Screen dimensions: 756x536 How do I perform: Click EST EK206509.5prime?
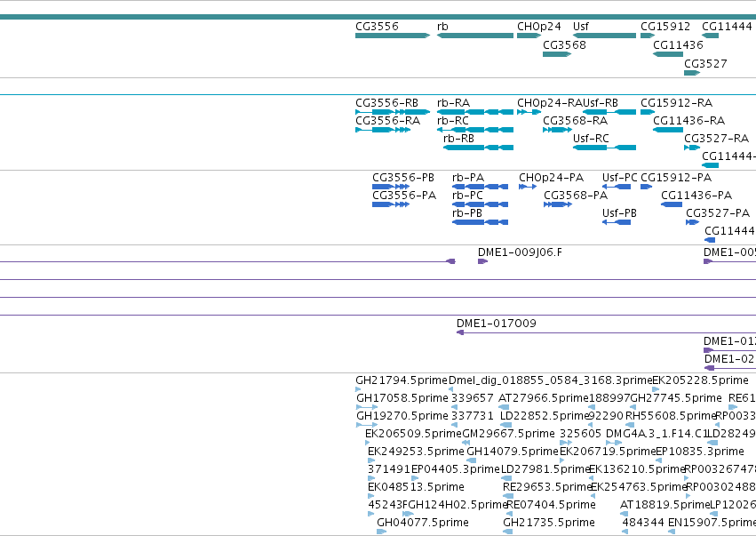368,443
